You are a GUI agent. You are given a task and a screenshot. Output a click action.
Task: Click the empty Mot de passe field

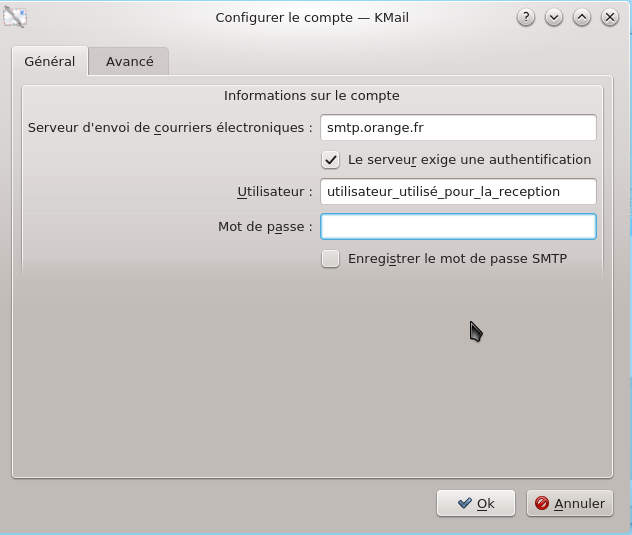(x=458, y=227)
